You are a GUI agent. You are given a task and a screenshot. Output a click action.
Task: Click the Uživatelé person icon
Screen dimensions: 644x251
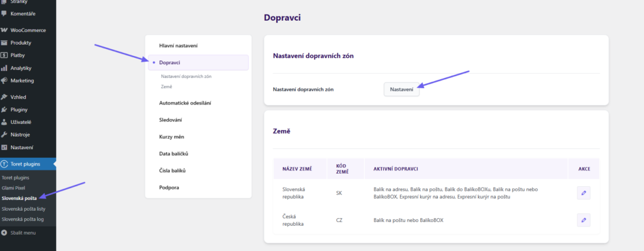pyautogui.click(x=4, y=122)
